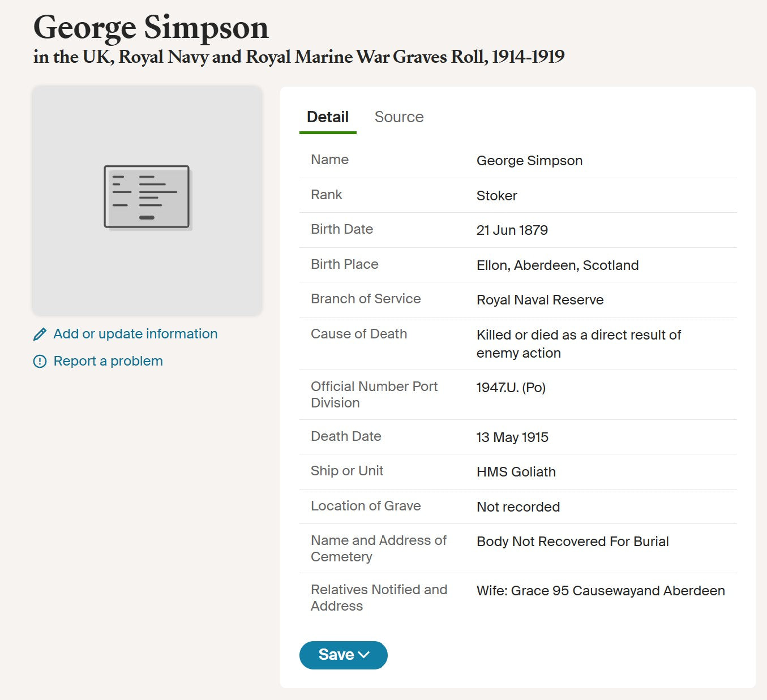Click the record document placeholder icon
This screenshot has width=767, height=700.
click(147, 197)
